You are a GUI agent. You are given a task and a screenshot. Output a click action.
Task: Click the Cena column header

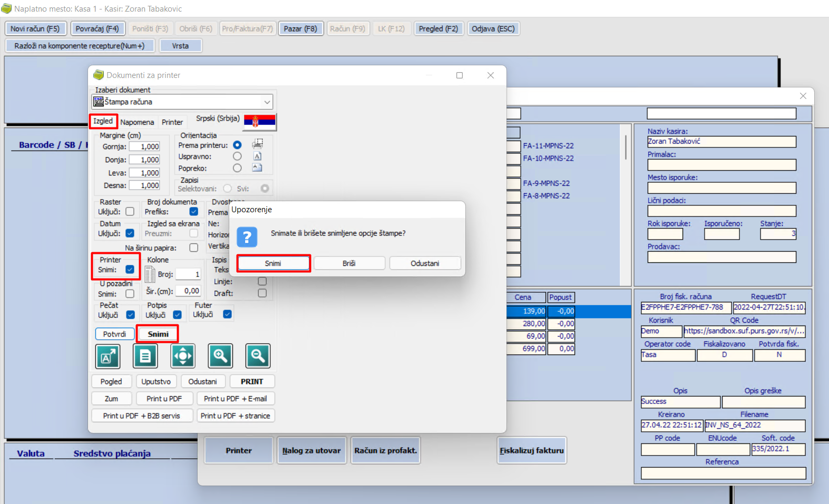[523, 297]
